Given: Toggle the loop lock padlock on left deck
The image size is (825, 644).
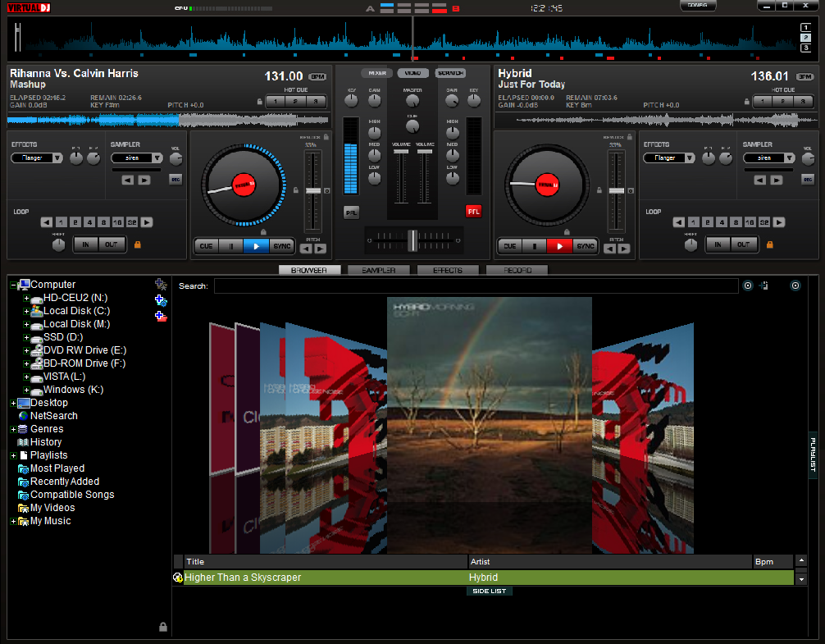Looking at the screenshot, I should (136, 244).
